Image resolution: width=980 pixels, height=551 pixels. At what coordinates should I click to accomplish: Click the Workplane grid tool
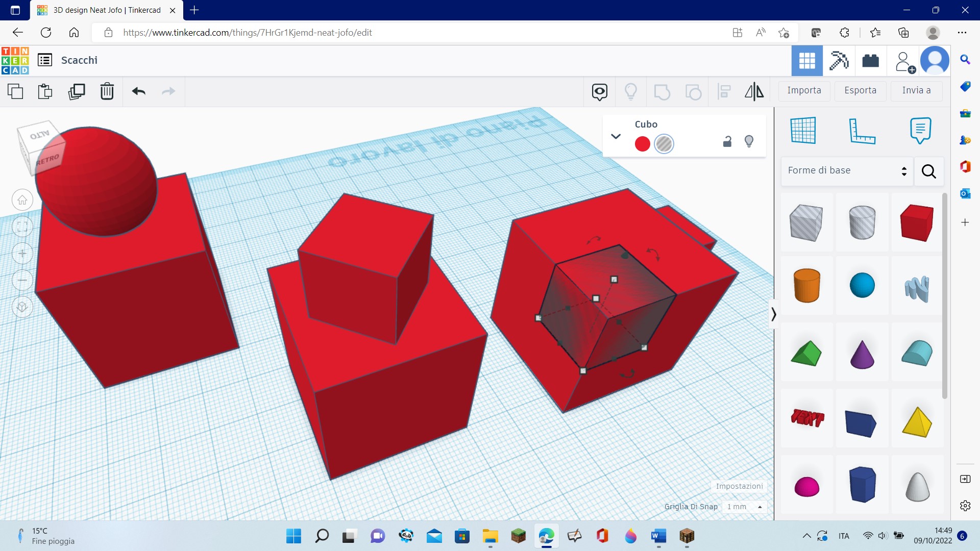[803, 131]
